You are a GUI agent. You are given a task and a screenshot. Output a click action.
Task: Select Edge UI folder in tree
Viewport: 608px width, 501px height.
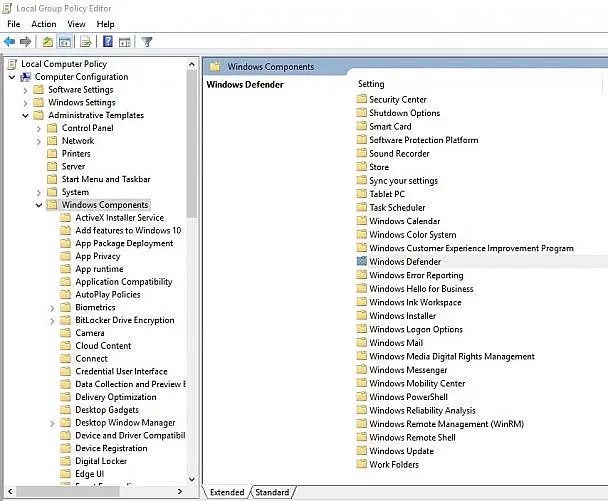pyautogui.click(x=90, y=473)
